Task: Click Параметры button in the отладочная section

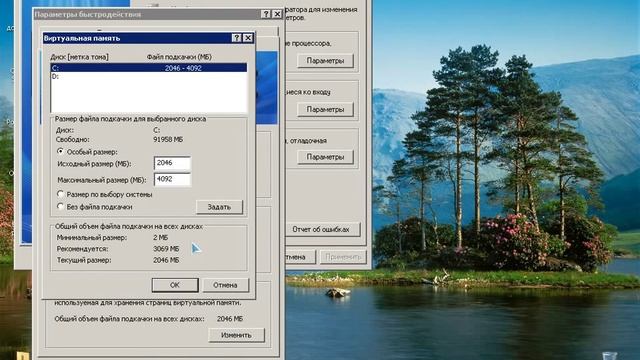Action: point(325,157)
